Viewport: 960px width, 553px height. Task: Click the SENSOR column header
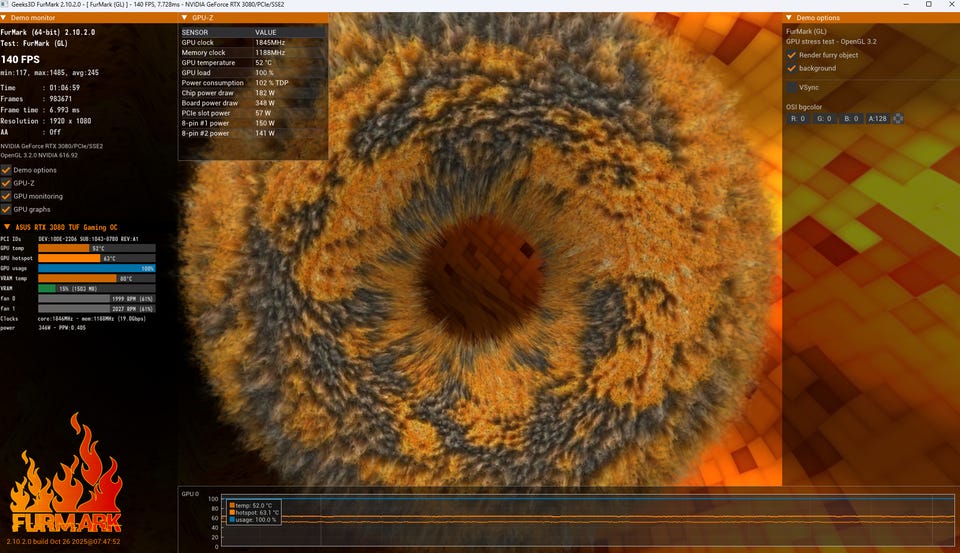pyautogui.click(x=195, y=32)
